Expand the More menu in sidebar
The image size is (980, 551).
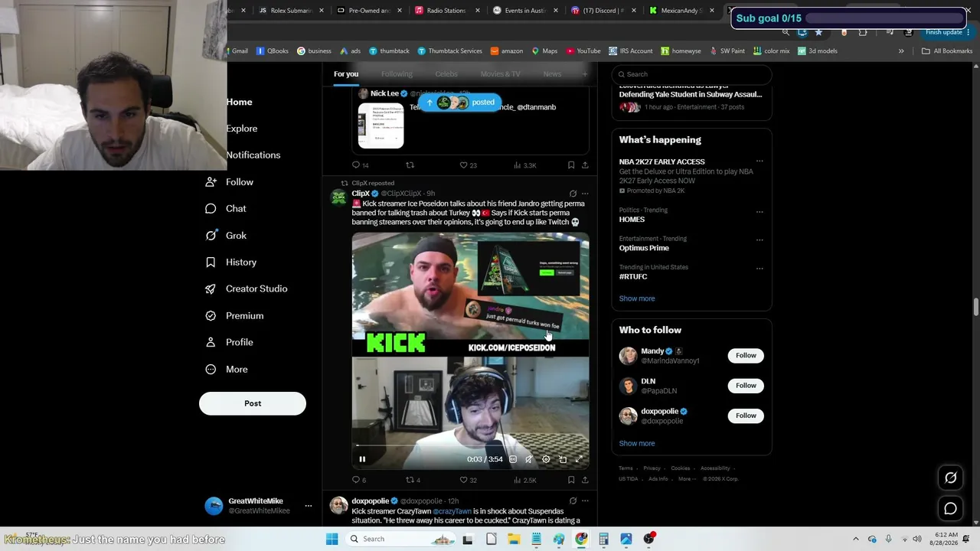click(227, 369)
